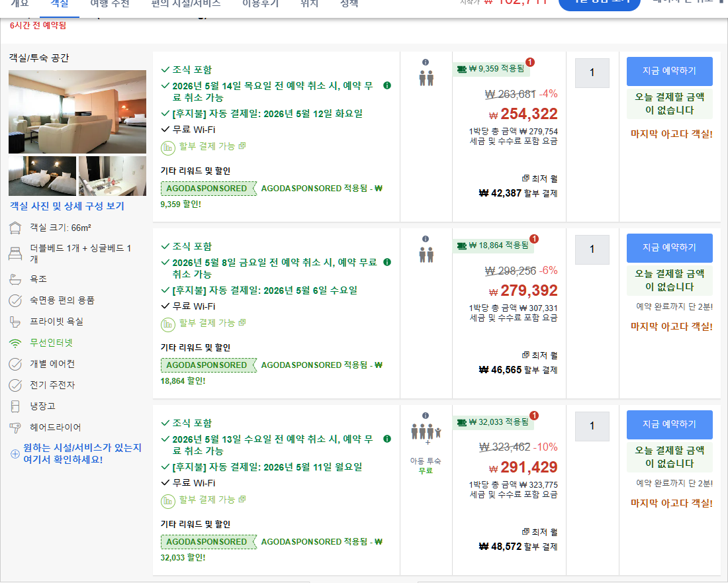
Task: Open 원하는 시설/서비스가 있는지 여기서 확인하세요 link
Action: coord(82,453)
